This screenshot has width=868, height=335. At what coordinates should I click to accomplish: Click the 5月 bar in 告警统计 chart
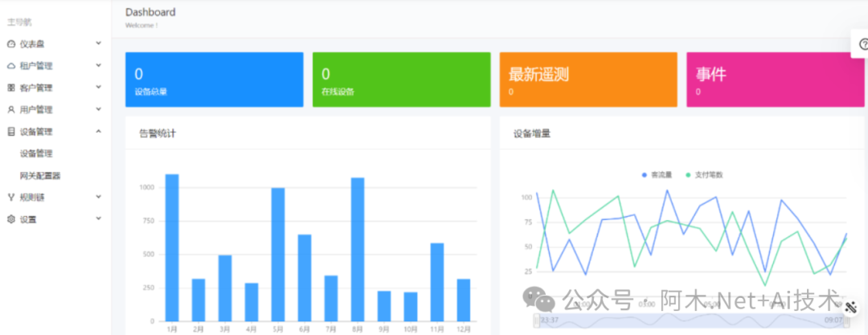[278, 255]
